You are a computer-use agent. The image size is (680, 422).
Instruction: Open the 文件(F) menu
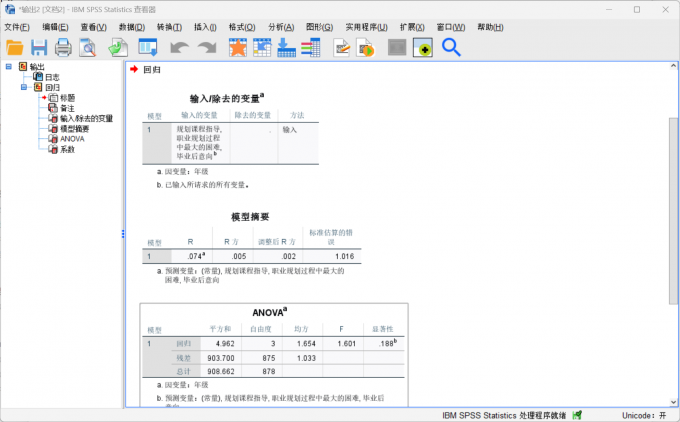[x=17, y=27]
